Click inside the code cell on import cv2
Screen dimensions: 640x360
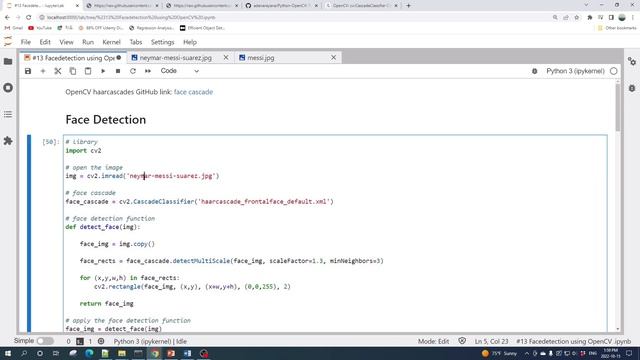point(83,151)
